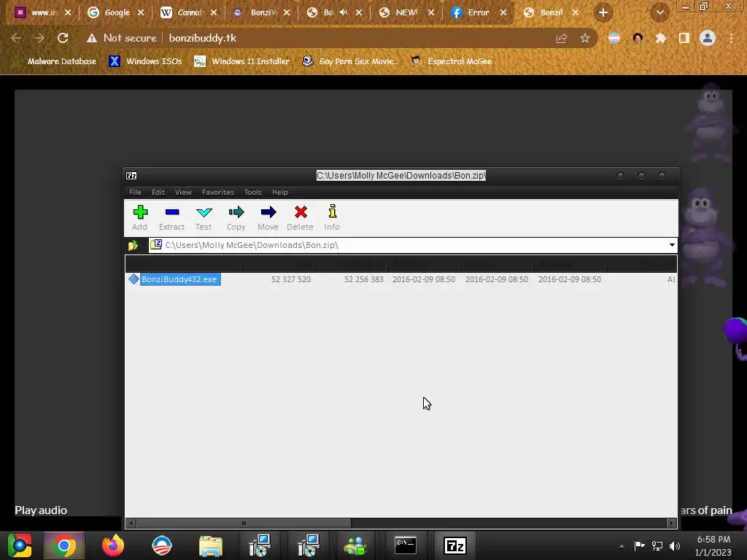Open the Tools menu in 7-Zip
This screenshot has width=747, height=560.
253,192
